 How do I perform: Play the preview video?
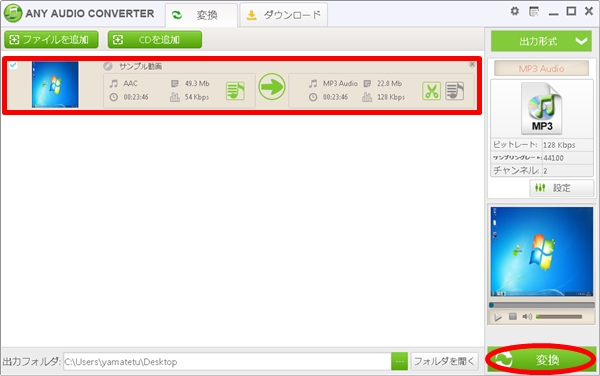click(498, 317)
